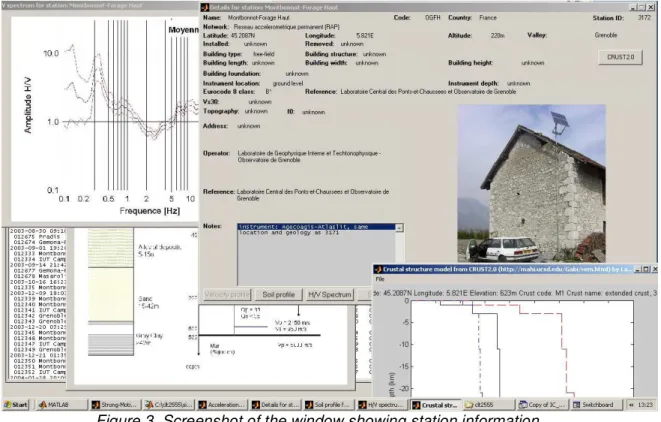Select record 012678 Masarol in list

[x=40, y=276]
